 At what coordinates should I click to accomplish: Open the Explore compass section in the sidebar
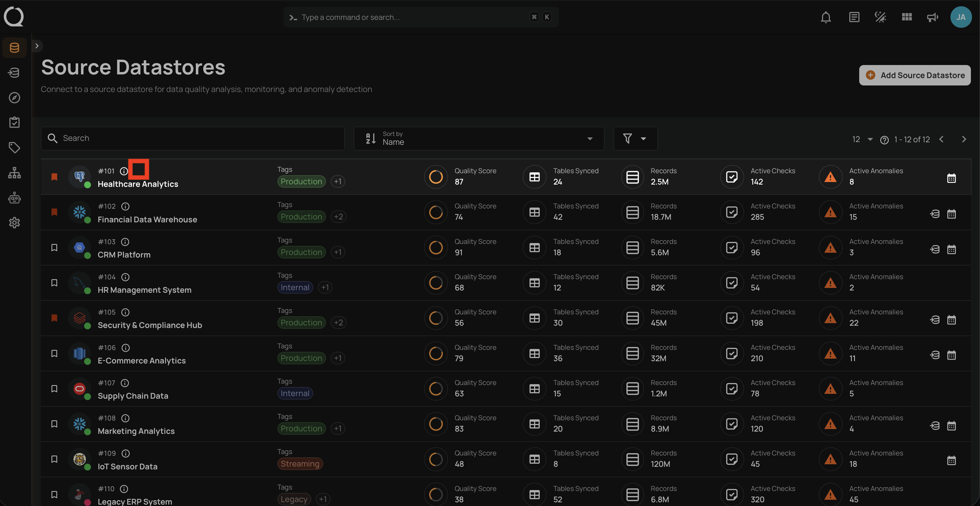(x=14, y=98)
